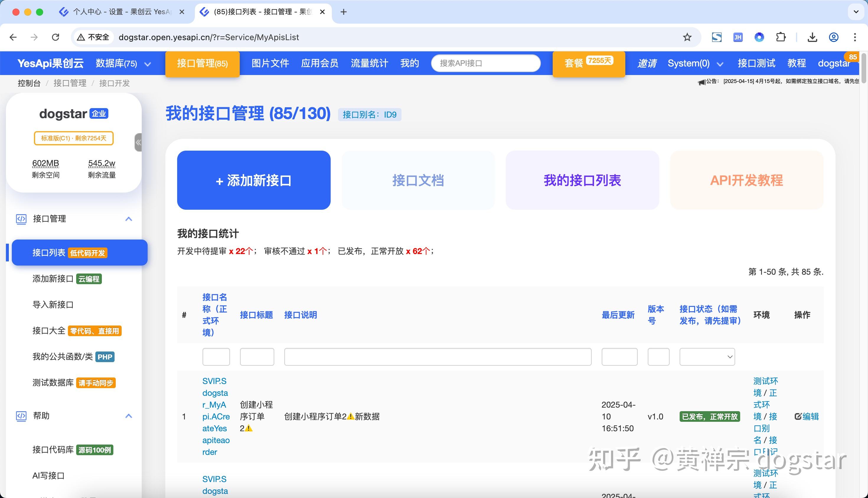Click the 帮助 code icon in sidebar
The width and height of the screenshot is (868, 498).
[21, 416]
